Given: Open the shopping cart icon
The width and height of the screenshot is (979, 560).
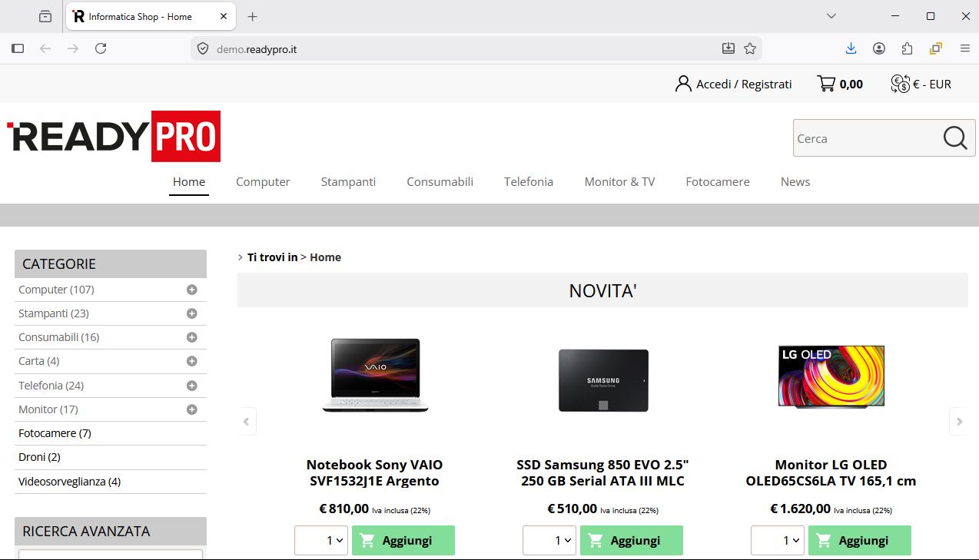Looking at the screenshot, I should [826, 84].
